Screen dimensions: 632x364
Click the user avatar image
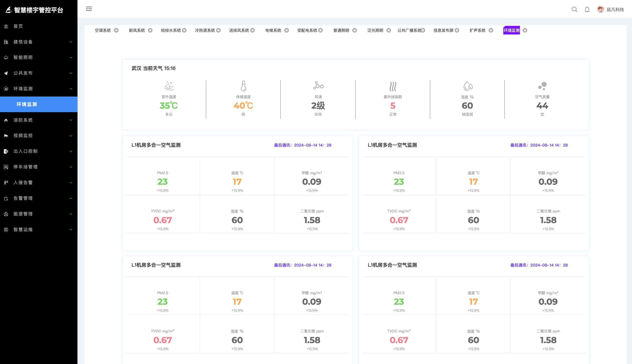point(600,10)
